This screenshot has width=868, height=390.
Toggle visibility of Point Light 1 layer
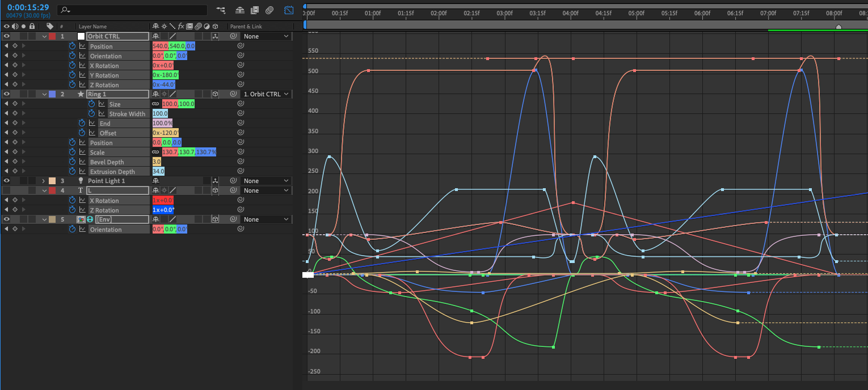point(7,181)
